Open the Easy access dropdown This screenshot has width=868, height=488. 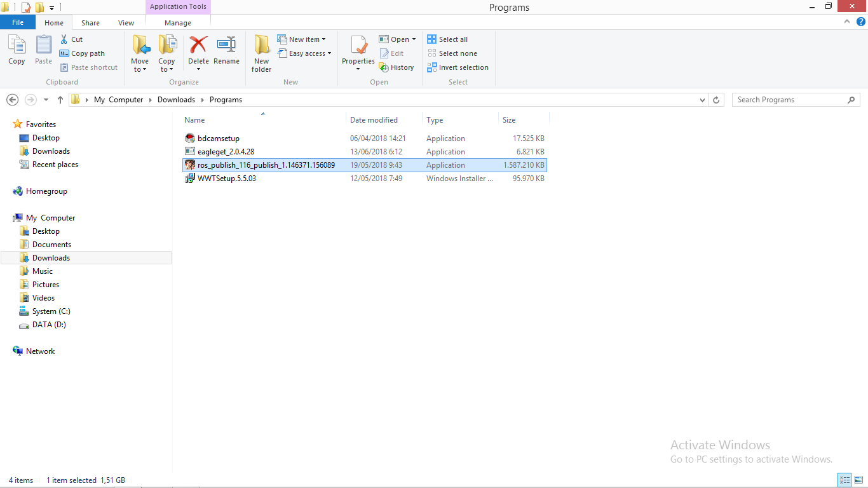tap(305, 53)
